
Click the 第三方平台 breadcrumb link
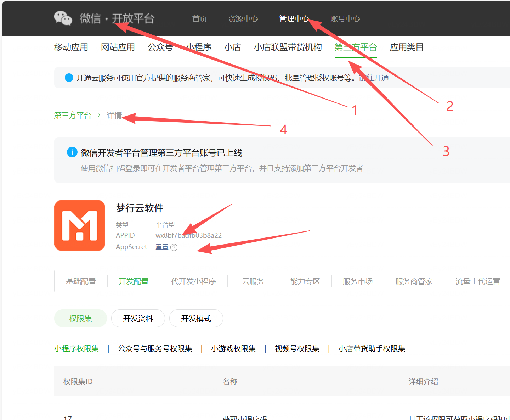click(x=73, y=116)
